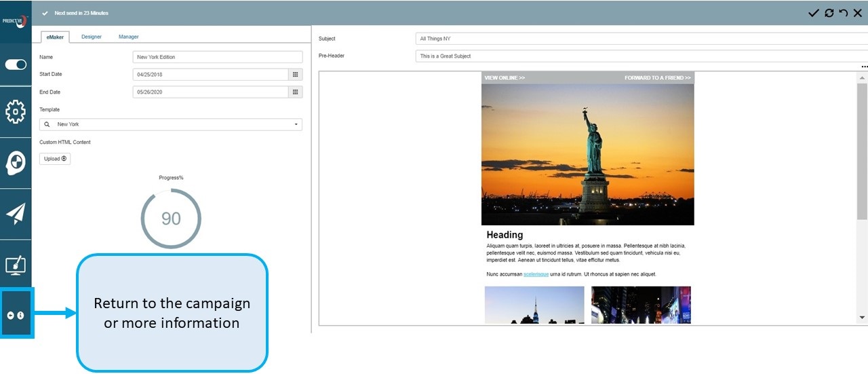Open the head profile icon in sidebar
The image size is (868, 374).
[x=16, y=163]
